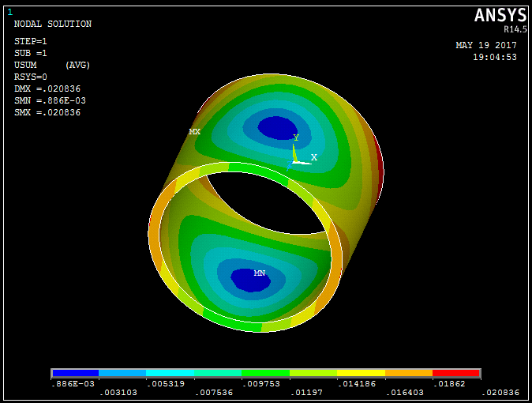Image resolution: width=532 pixels, height=403 pixels.
Task: Click the .016403 legend value
Action: tap(405, 393)
